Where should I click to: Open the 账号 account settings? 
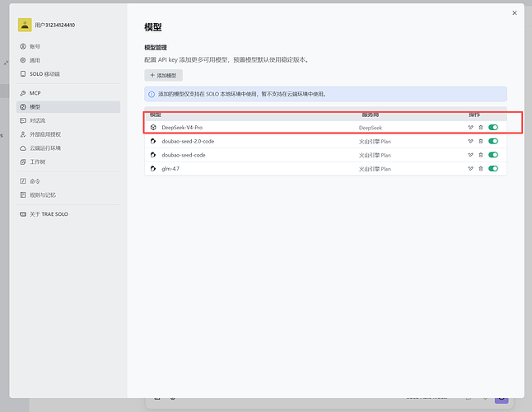68,46
